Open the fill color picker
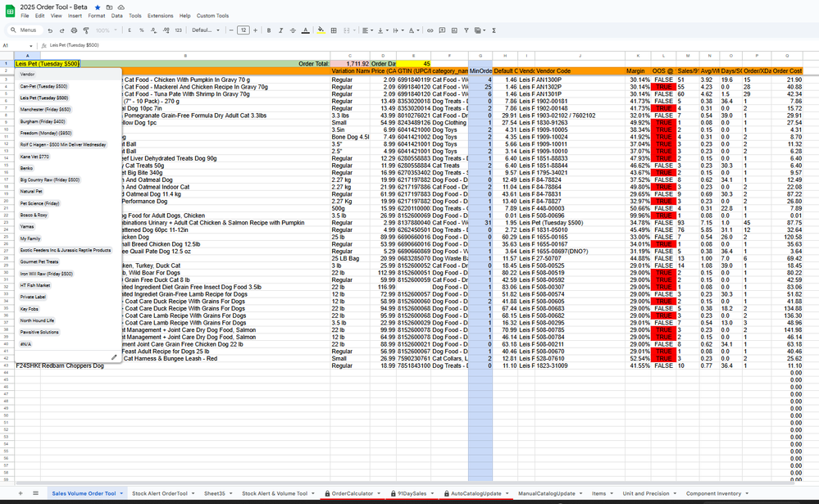The image size is (819, 504). pos(321,30)
